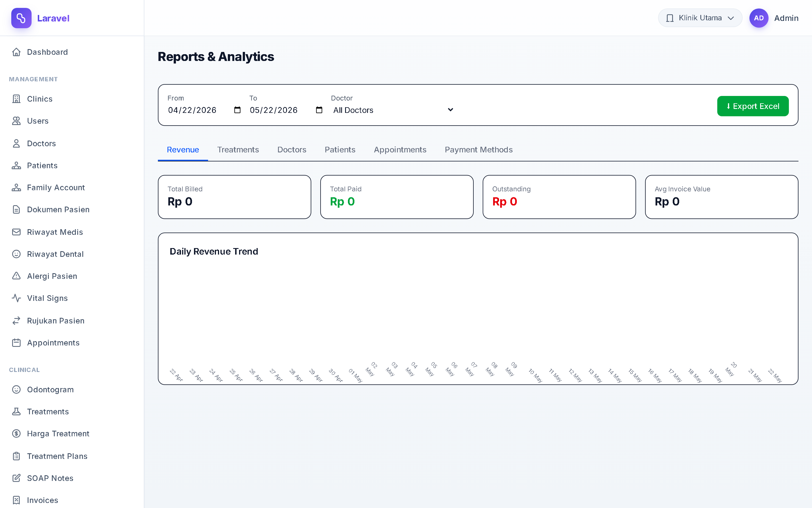Click the Clinics building icon

pyautogui.click(x=16, y=99)
